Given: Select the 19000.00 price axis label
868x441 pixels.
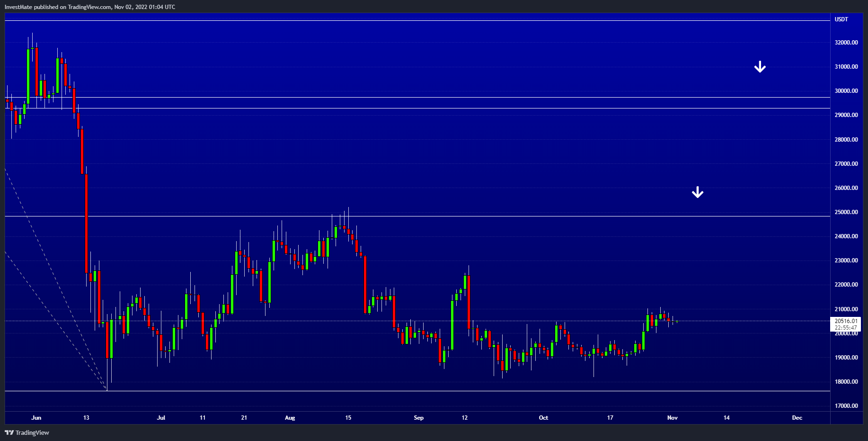Looking at the screenshot, I should pos(846,358).
